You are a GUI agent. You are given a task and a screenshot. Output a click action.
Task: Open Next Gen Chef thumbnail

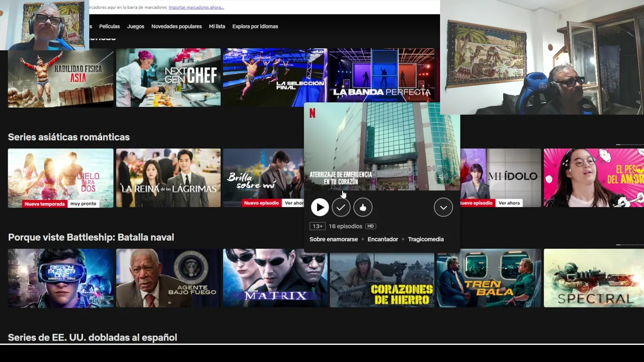(168, 77)
